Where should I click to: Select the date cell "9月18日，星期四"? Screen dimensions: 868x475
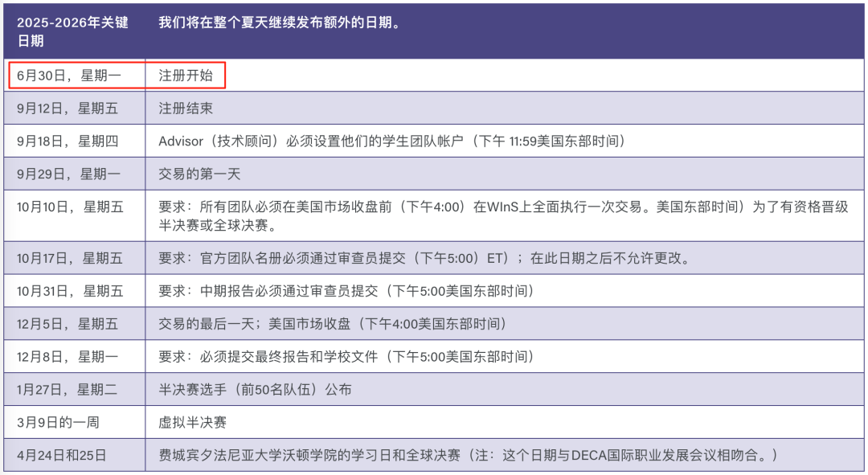coord(74,141)
